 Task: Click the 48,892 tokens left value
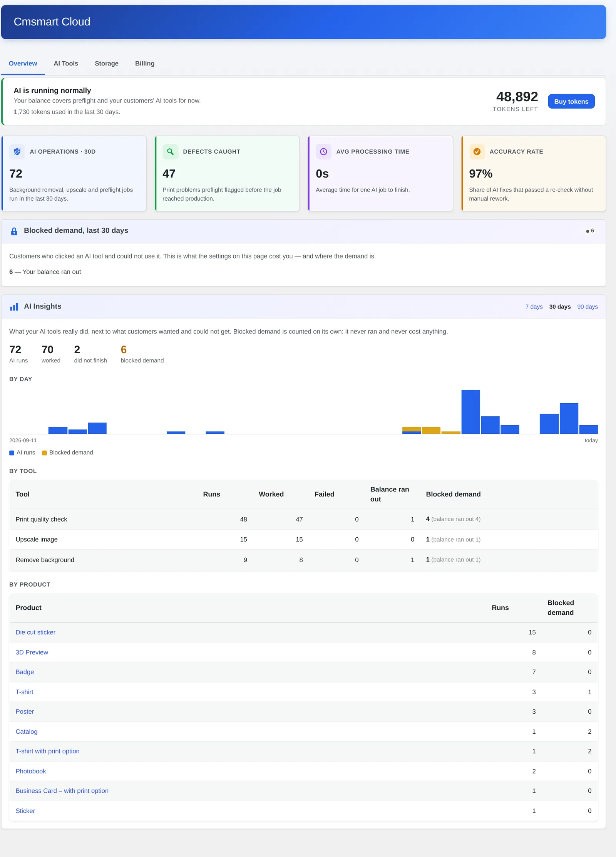(517, 97)
